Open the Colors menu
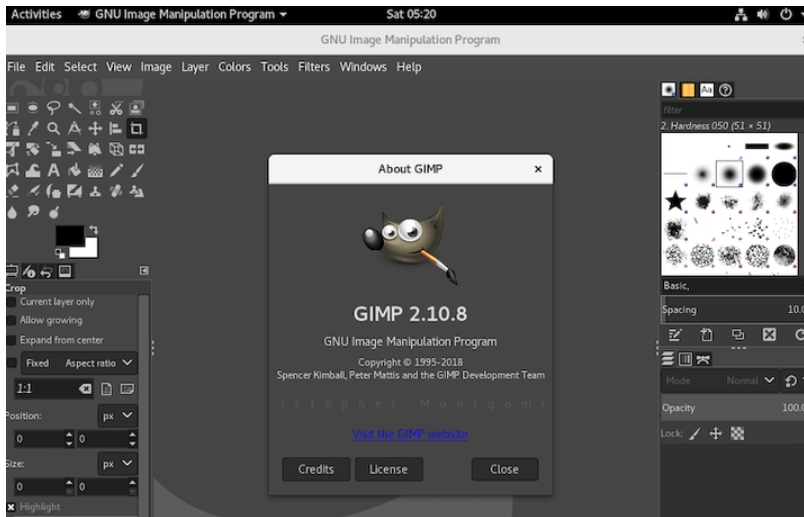Image resolution: width=804 pixels, height=517 pixels. (234, 67)
